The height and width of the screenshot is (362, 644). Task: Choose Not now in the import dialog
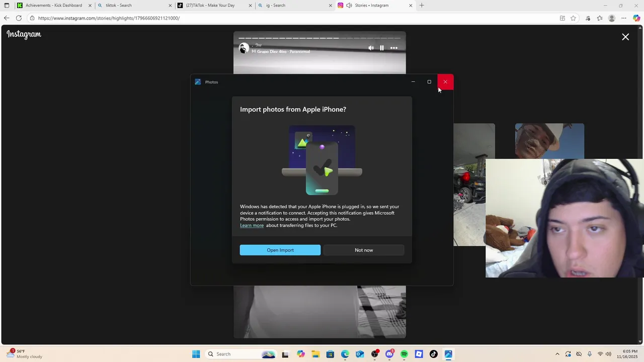coord(364,250)
